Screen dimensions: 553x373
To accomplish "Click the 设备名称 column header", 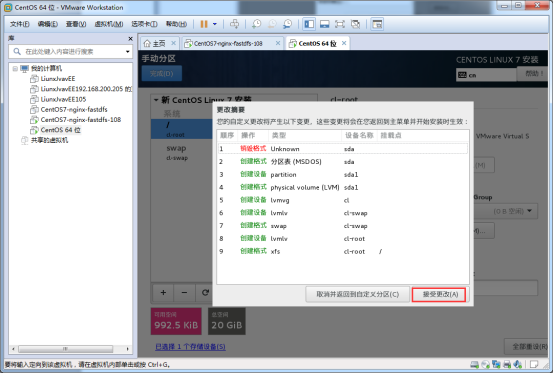I will coord(359,135).
